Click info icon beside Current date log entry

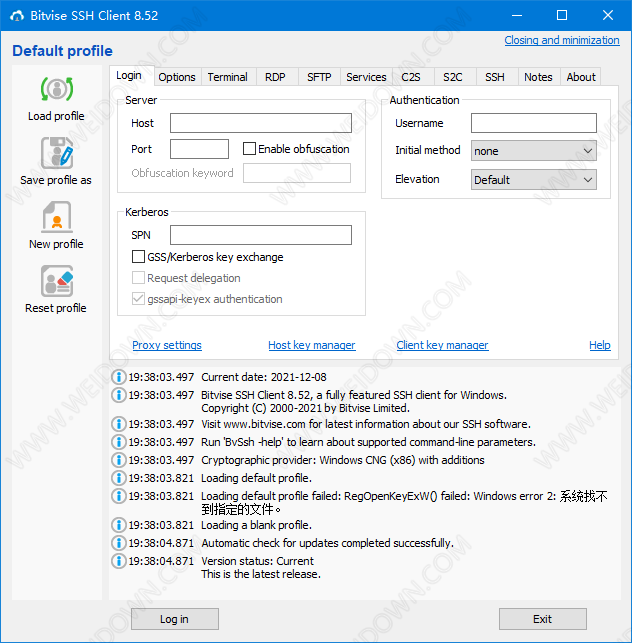pyautogui.click(x=119, y=377)
